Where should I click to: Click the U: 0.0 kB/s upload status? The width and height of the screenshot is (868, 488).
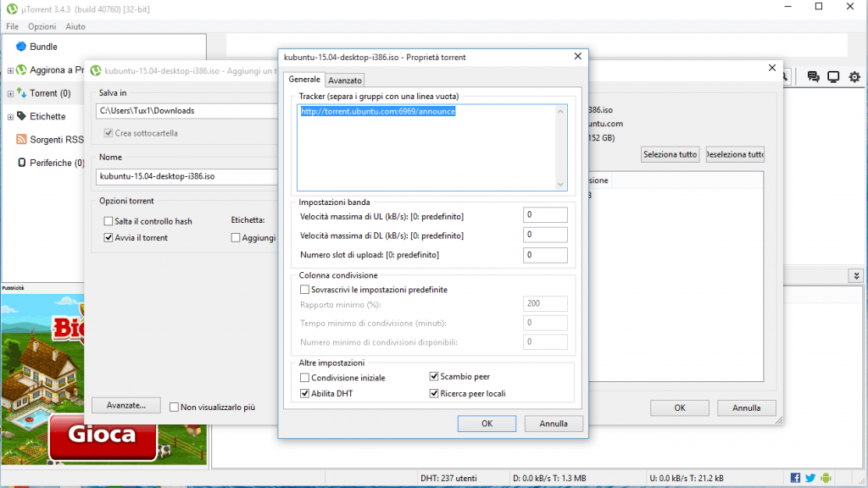tap(686, 478)
